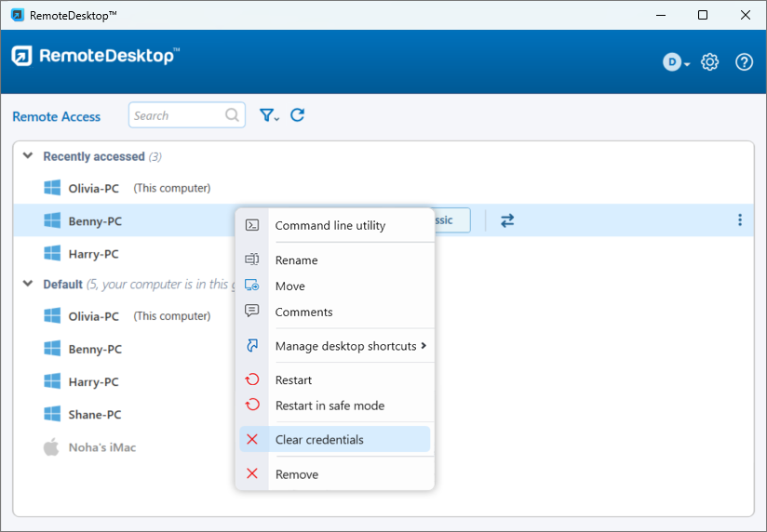Select Restart in safe mode
767x532 pixels.
coord(330,406)
